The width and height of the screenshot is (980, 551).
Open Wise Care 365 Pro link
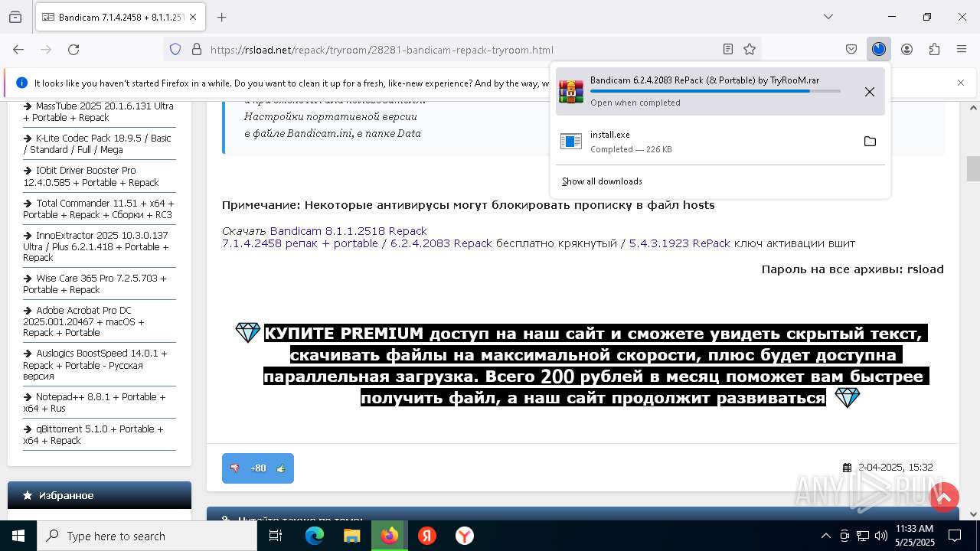coord(95,284)
